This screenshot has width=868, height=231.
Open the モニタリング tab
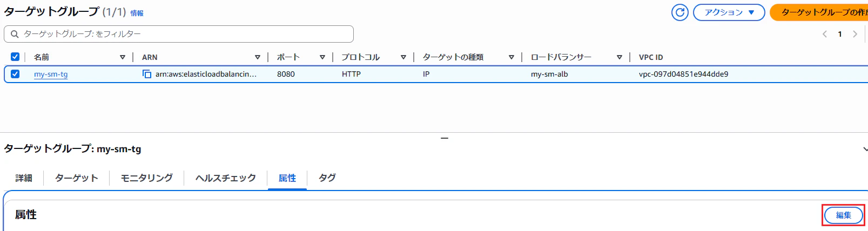[x=147, y=178]
